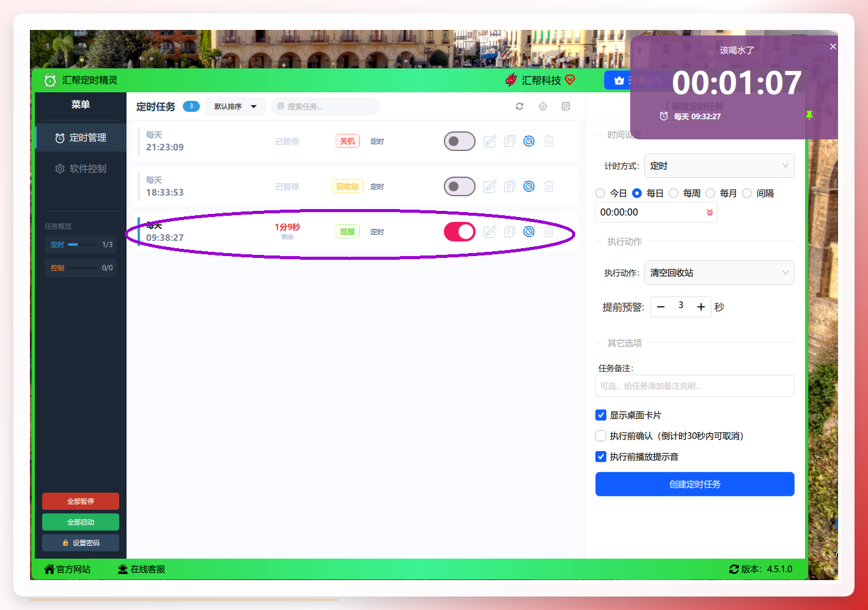Open 软件控制 in the sidebar menu
The height and width of the screenshot is (610, 868).
coord(81,168)
